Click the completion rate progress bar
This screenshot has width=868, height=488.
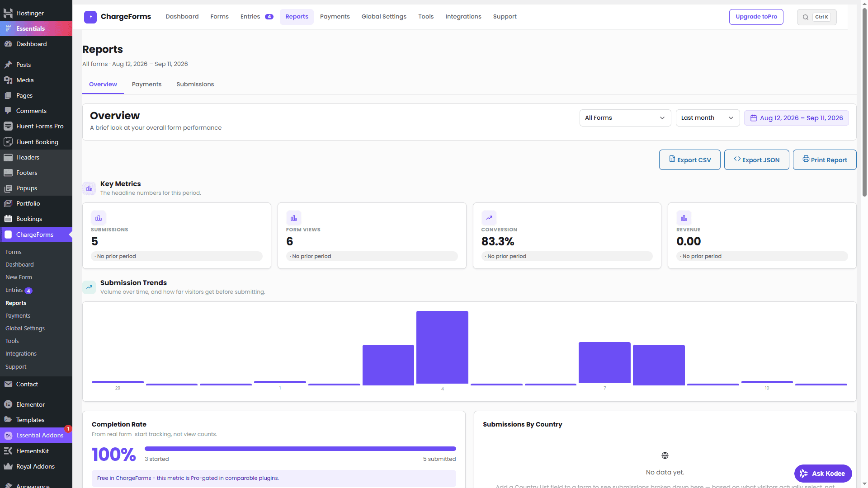point(300,449)
